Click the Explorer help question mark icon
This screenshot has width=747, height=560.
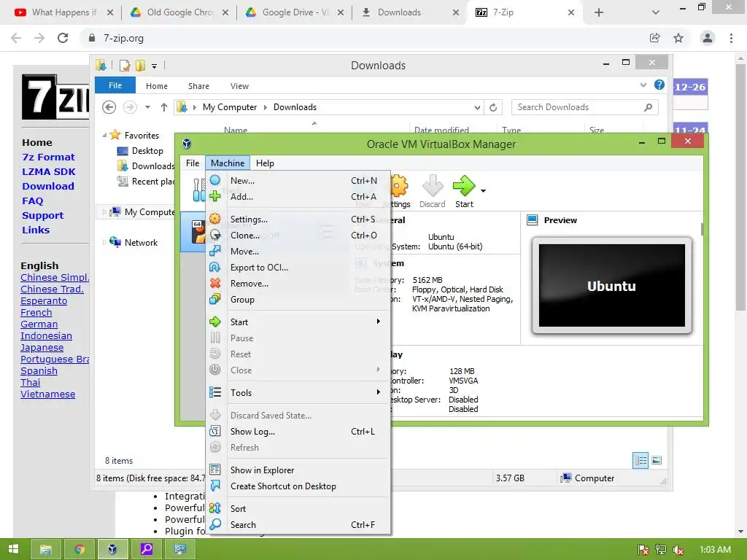point(659,85)
